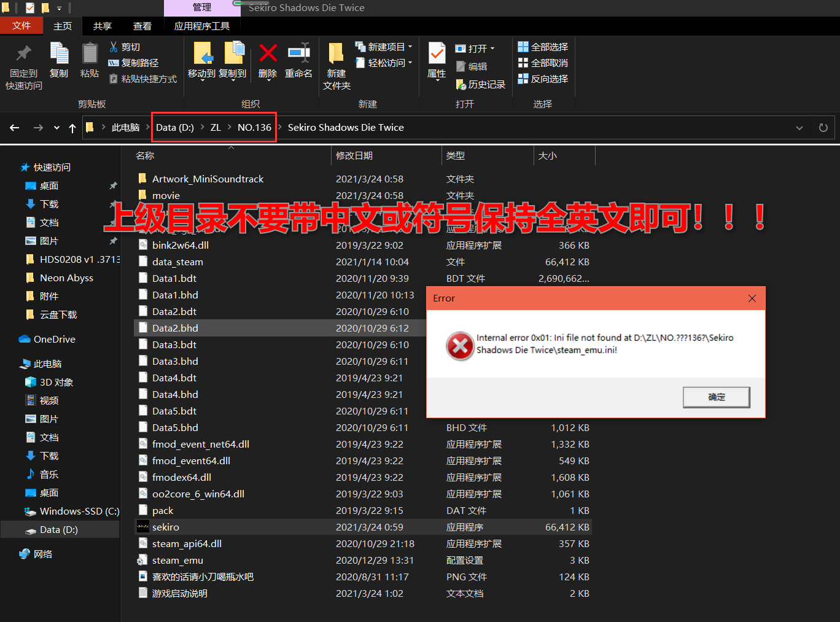The width and height of the screenshot is (840, 622).
Task: Refresh the folder with the refresh icon
Action: 823,128
